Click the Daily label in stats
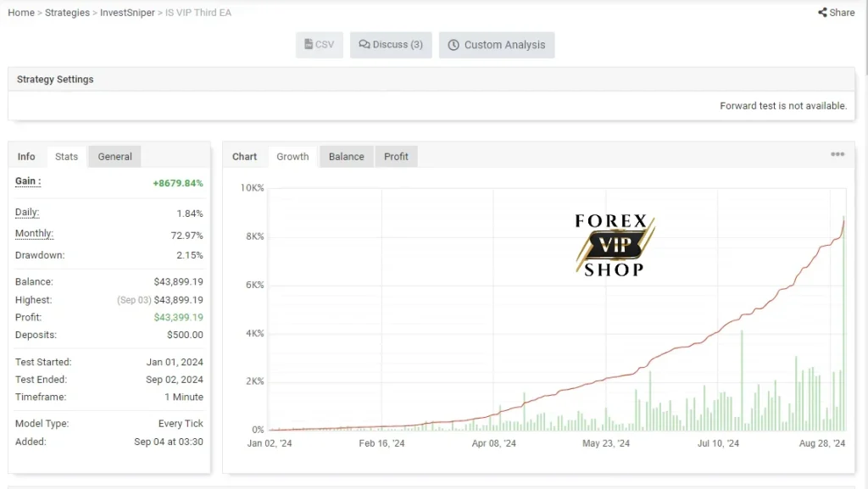Viewport: 868px width, 489px height. pos(27,213)
